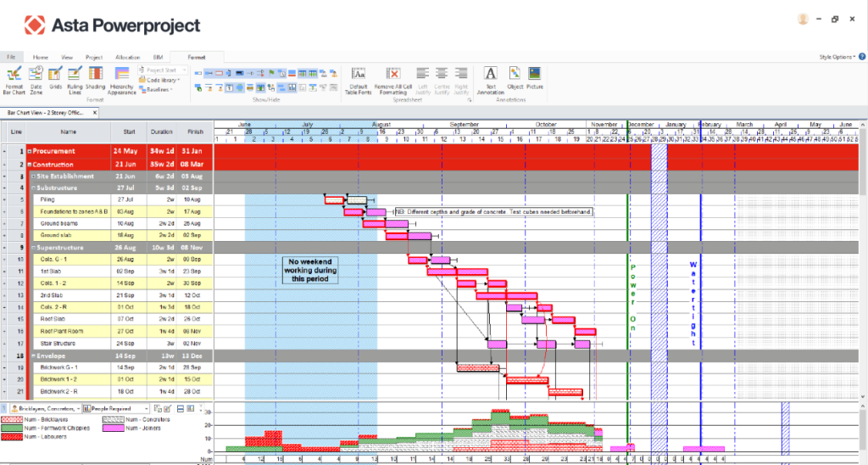The width and height of the screenshot is (868, 465).
Task: Select the Roof Plant Room task name
Action: click(61, 332)
